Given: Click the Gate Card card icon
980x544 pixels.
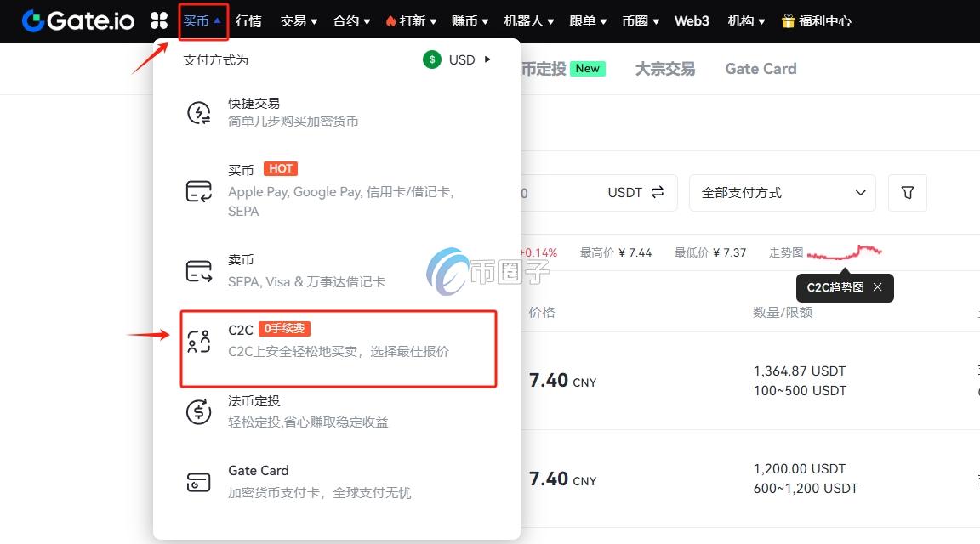Looking at the screenshot, I should pos(198,480).
